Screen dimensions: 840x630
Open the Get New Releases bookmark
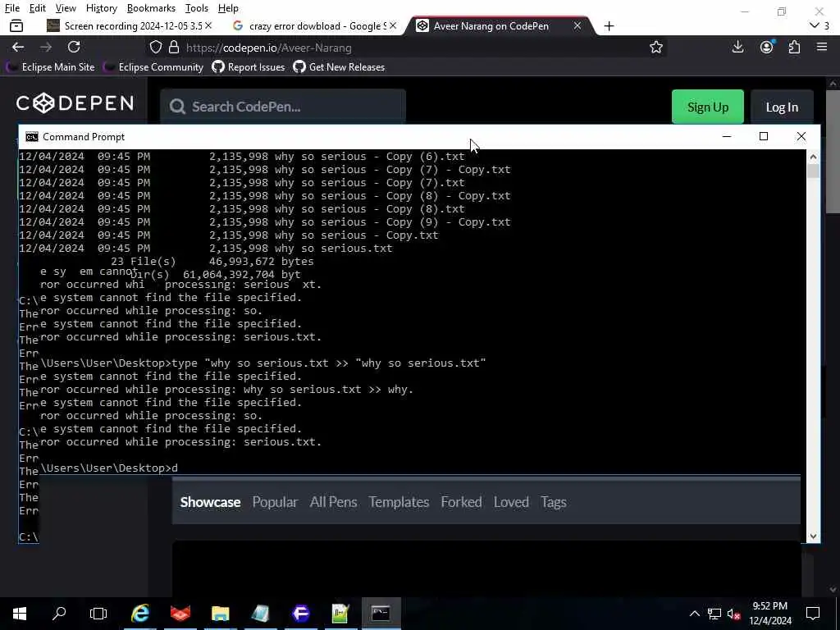tap(339, 67)
